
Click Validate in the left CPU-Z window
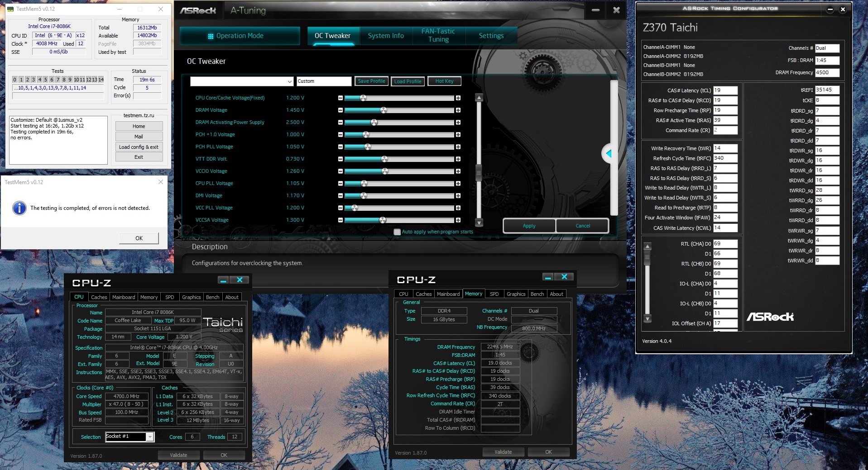178,455
